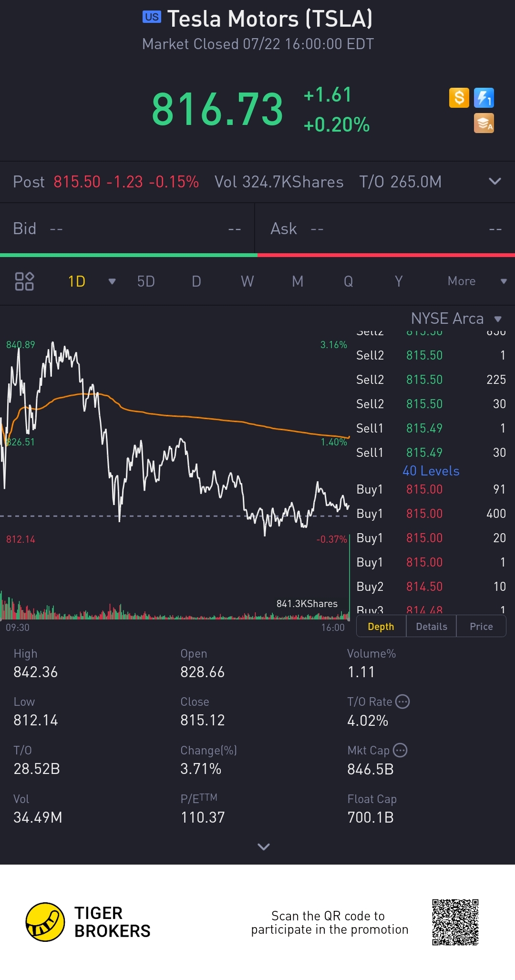Tap the Market Closed timestamp text
This screenshot has height=980, width=515.
258,44
